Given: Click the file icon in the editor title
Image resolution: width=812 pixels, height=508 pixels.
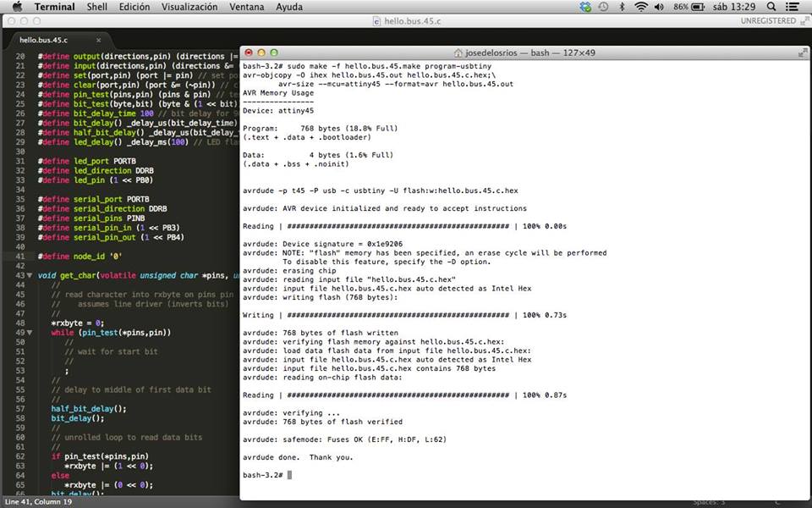Looking at the screenshot, I should pyautogui.click(x=376, y=20).
